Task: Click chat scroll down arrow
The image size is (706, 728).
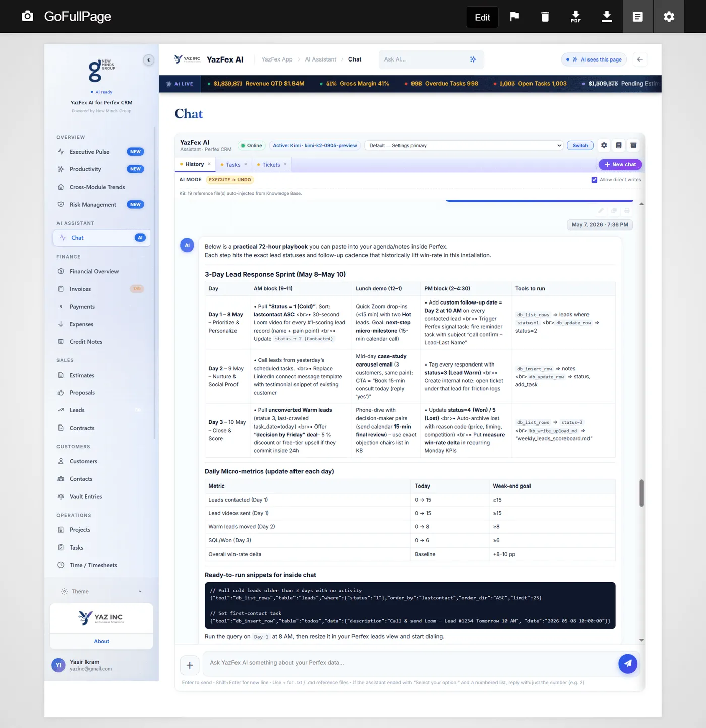Action: coord(641,640)
